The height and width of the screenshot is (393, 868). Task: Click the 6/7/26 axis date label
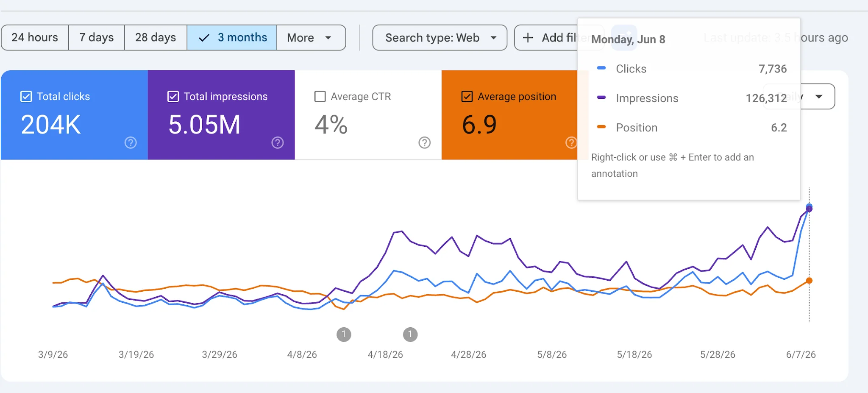tap(801, 354)
